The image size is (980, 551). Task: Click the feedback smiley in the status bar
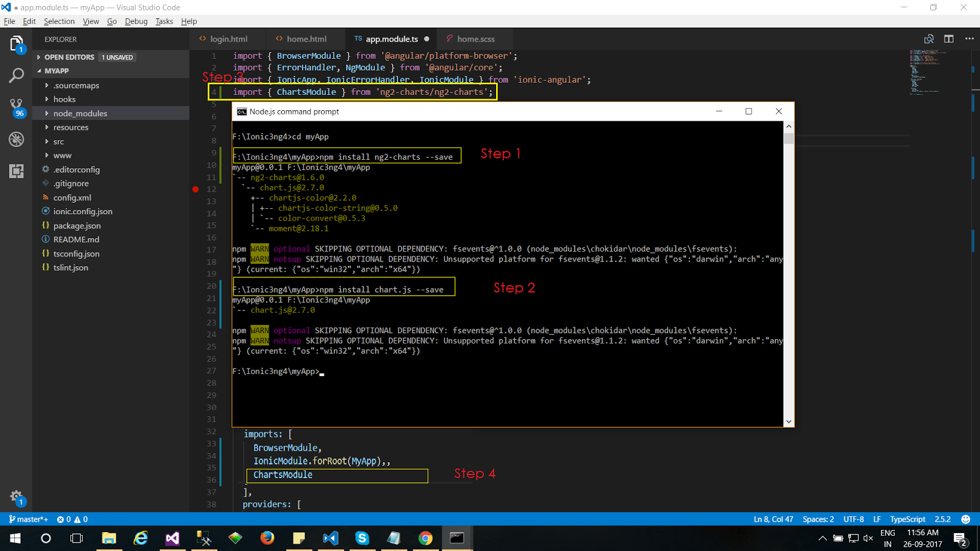click(x=966, y=519)
